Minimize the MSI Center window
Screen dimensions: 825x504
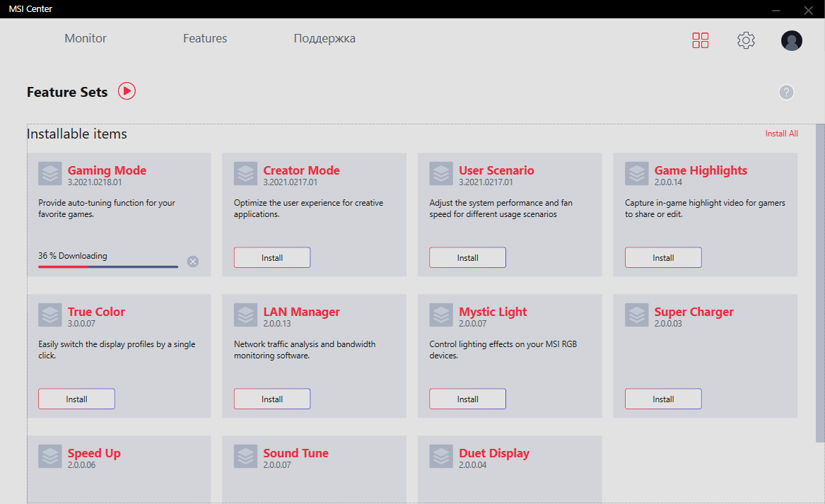click(x=776, y=10)
